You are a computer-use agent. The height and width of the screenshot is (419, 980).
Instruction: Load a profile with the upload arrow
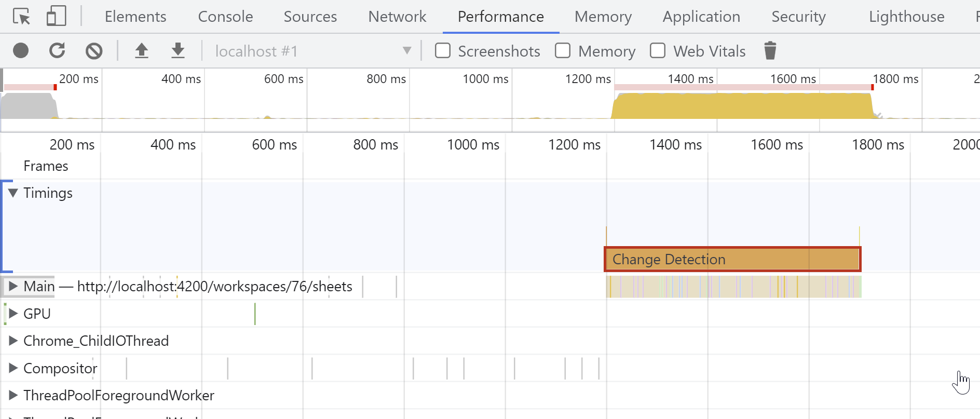point(141,50)
